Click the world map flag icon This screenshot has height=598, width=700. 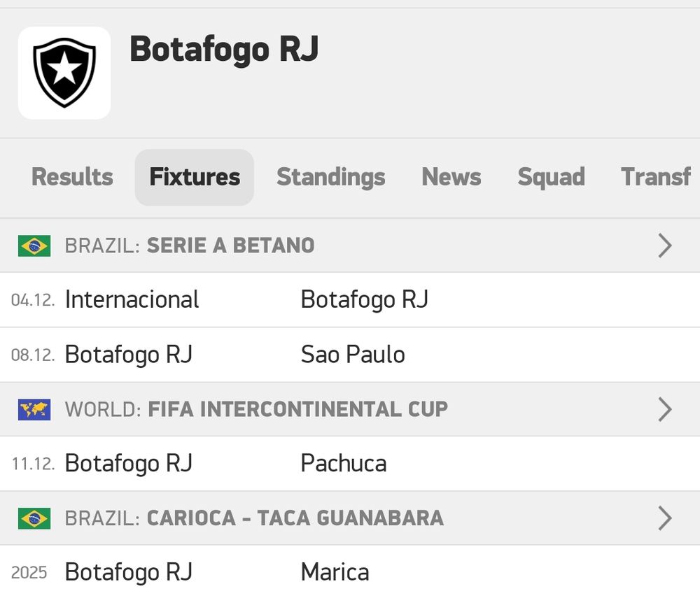34,409
